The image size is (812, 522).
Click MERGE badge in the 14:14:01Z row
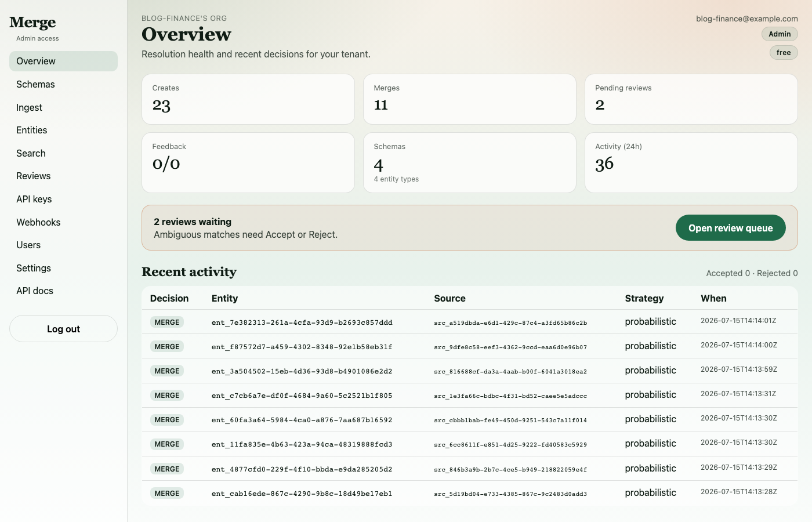(x=167, y=322)
